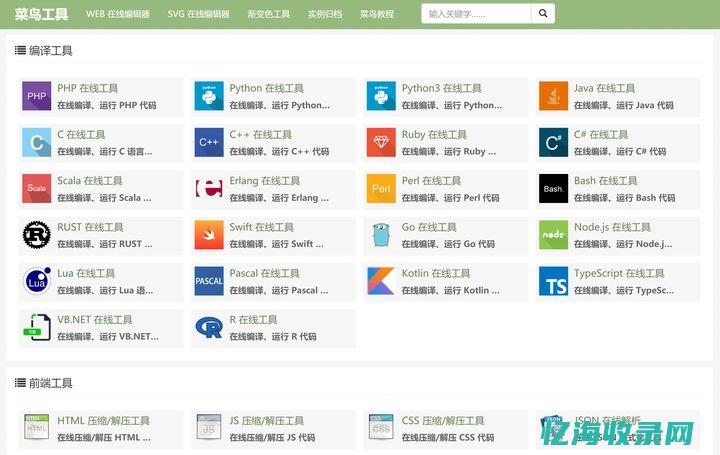Click the Python online tool snake icon
Image resolution: width=720 pixels, height=455 pixels.
click(x=209, y=96)
